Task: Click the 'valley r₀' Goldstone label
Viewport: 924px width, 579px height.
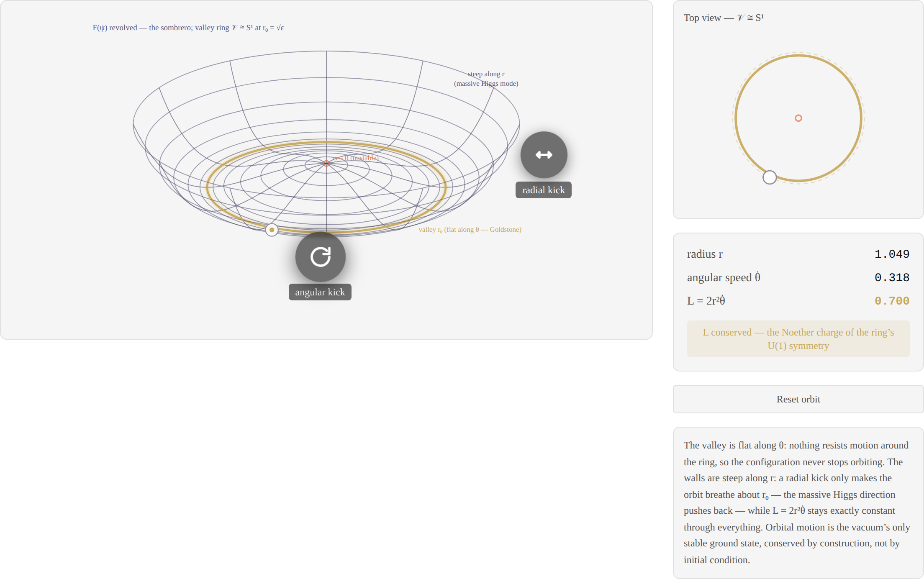Action: coord(470,230)
